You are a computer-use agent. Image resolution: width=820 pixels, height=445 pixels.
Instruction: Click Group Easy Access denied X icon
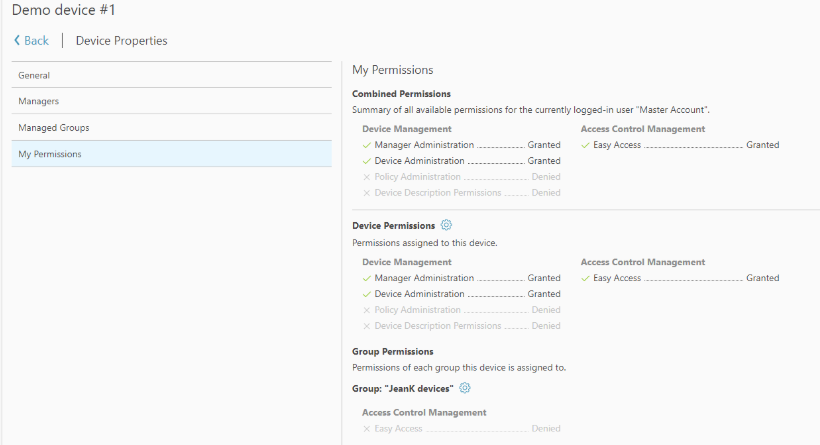click(367, 429)
